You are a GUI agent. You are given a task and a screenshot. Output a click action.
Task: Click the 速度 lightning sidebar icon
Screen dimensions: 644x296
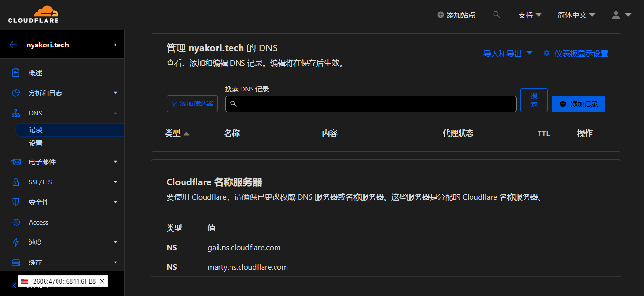tap(16, 242)
